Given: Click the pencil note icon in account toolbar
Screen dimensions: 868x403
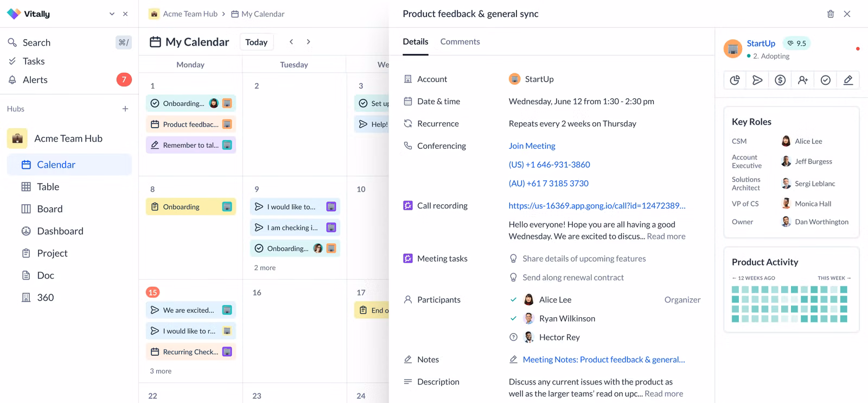Looking at the screenshot, I should point(848,80).
